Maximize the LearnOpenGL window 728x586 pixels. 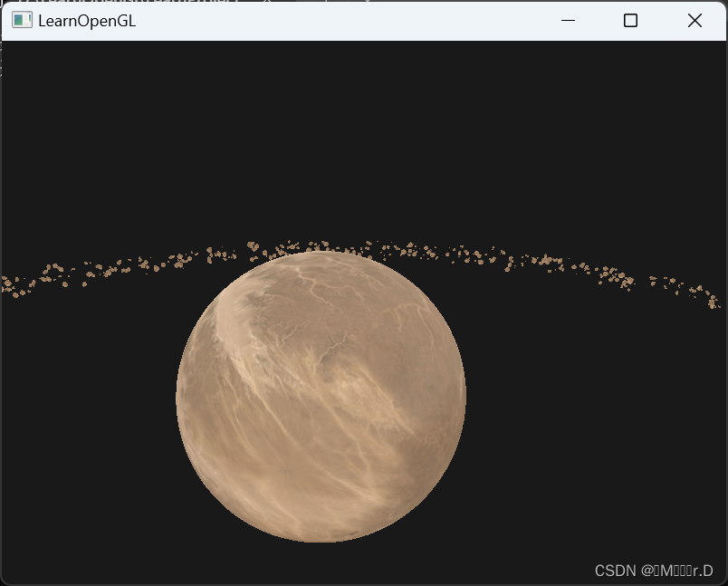(x=631, y=20)
